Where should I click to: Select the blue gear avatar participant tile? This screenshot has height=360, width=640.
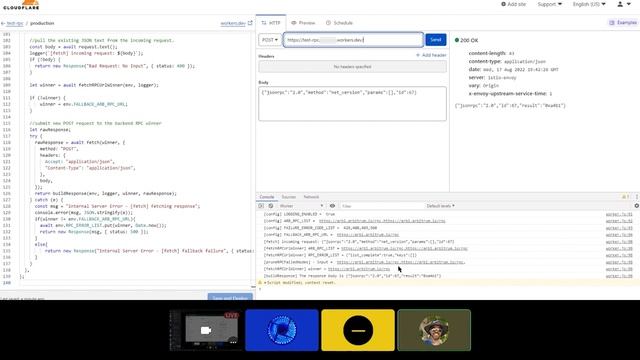pyautogui.click(x=282, y=330)
